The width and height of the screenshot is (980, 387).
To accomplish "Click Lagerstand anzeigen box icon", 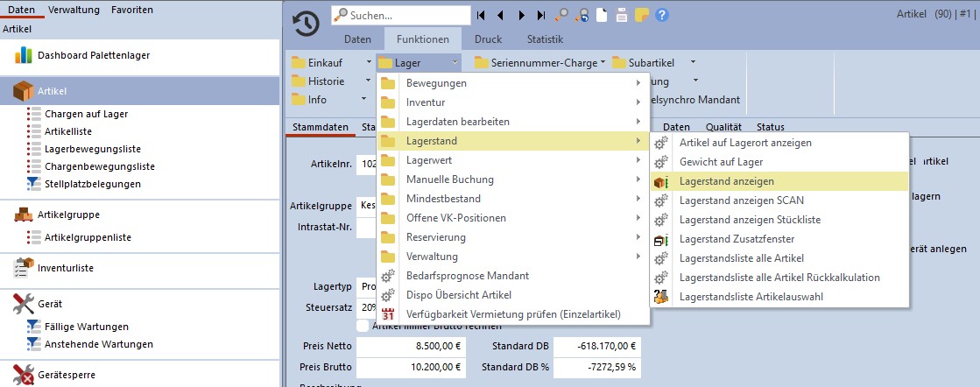I will click(660, 181).
